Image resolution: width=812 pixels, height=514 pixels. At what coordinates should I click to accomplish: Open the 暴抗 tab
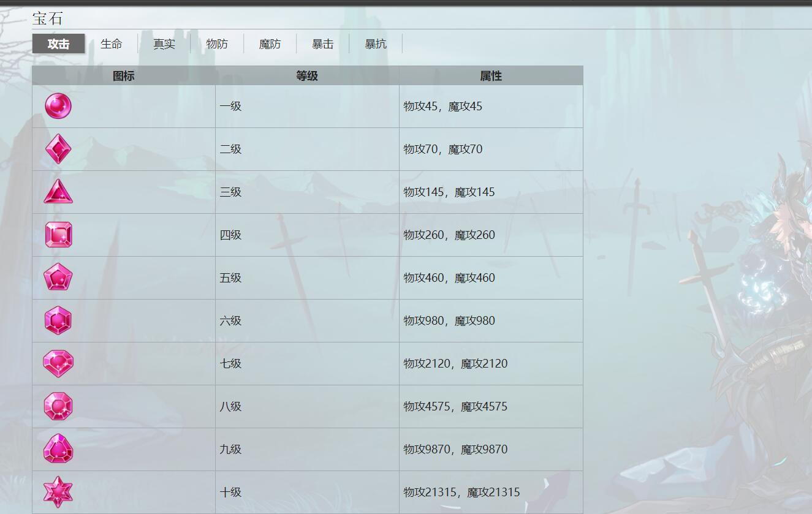[376, 43]
